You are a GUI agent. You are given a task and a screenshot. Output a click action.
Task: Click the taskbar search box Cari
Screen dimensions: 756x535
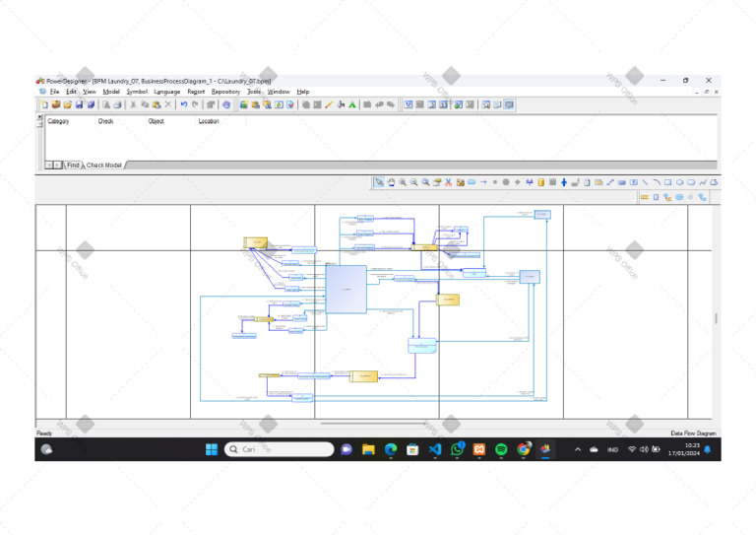[x=280, y=449]
